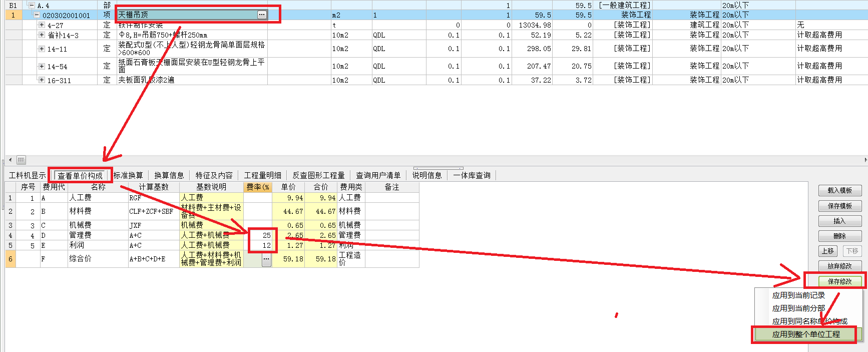Open ellipsis button in 综合价 row rate cell

(266, 259)
